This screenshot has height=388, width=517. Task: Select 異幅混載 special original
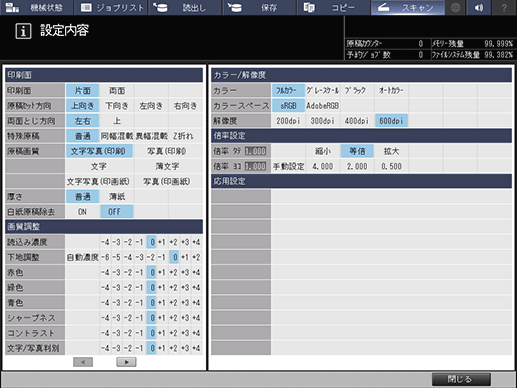(x=151, y=136)
